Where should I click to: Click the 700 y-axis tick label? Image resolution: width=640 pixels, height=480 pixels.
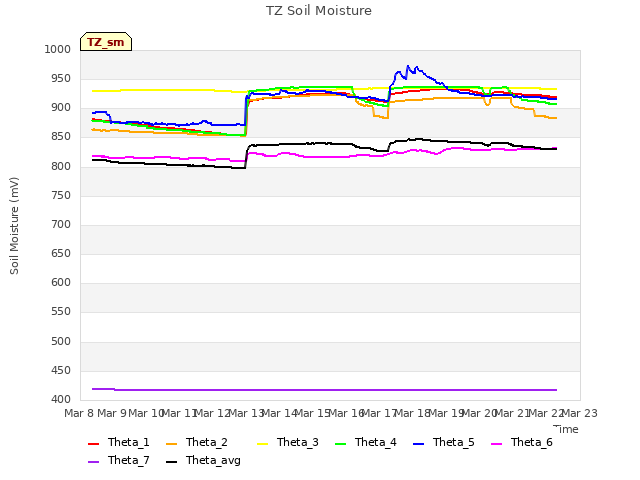pos(61,224)
